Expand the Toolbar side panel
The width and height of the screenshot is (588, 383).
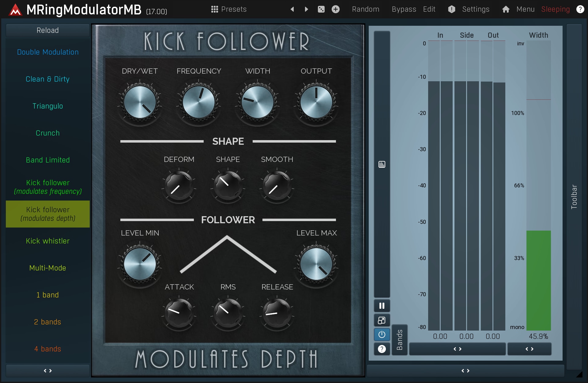[574, 197]
